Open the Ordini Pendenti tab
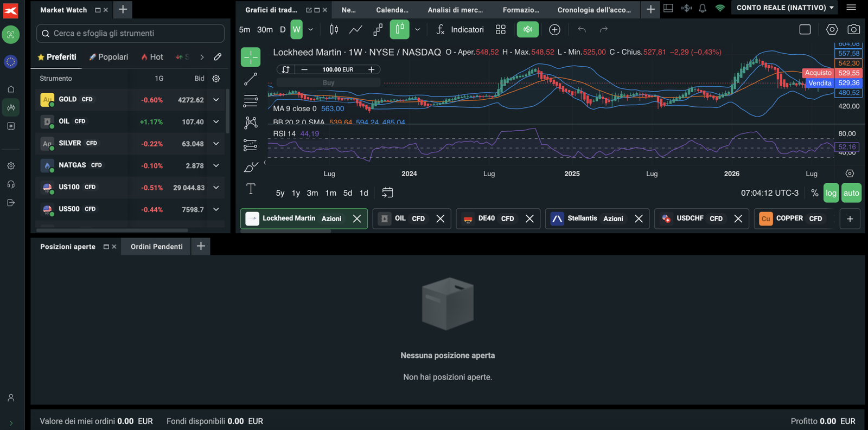Image resolution: width=868 pixels, height=430 pixels. 156,247
